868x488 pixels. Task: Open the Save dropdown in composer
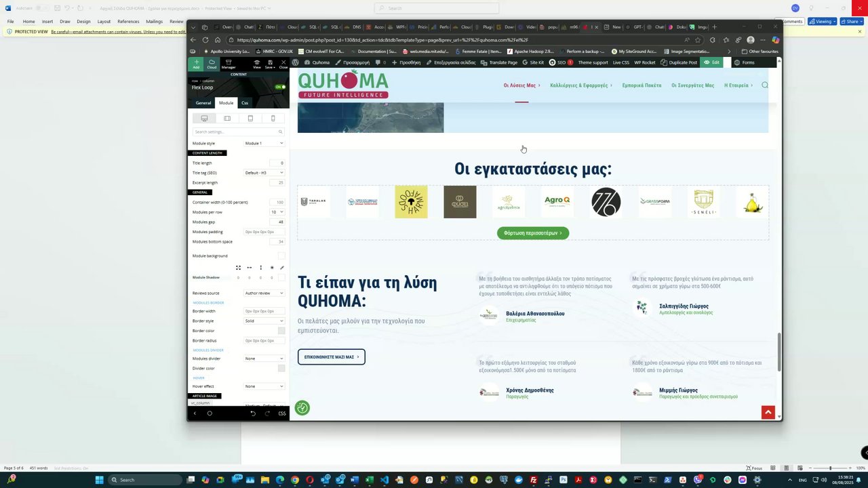point(270,64)
